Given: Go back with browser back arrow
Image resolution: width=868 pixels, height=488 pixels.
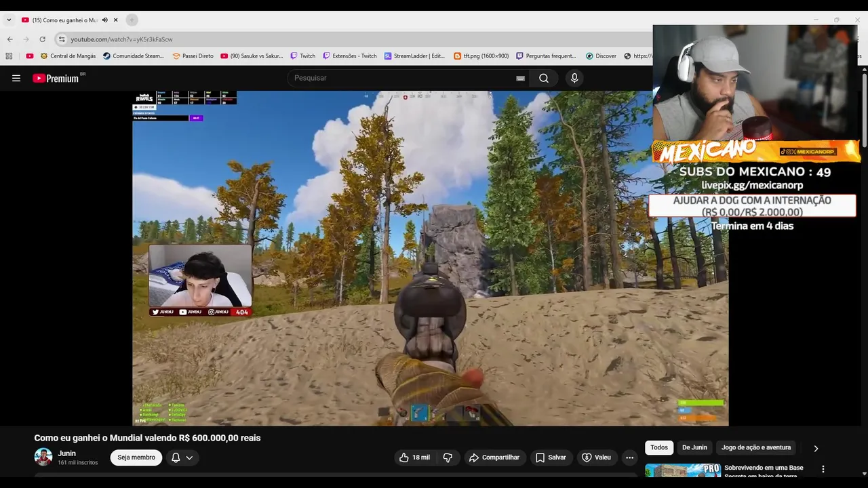Looking at the screenshot, I should [x=9, y=39].
